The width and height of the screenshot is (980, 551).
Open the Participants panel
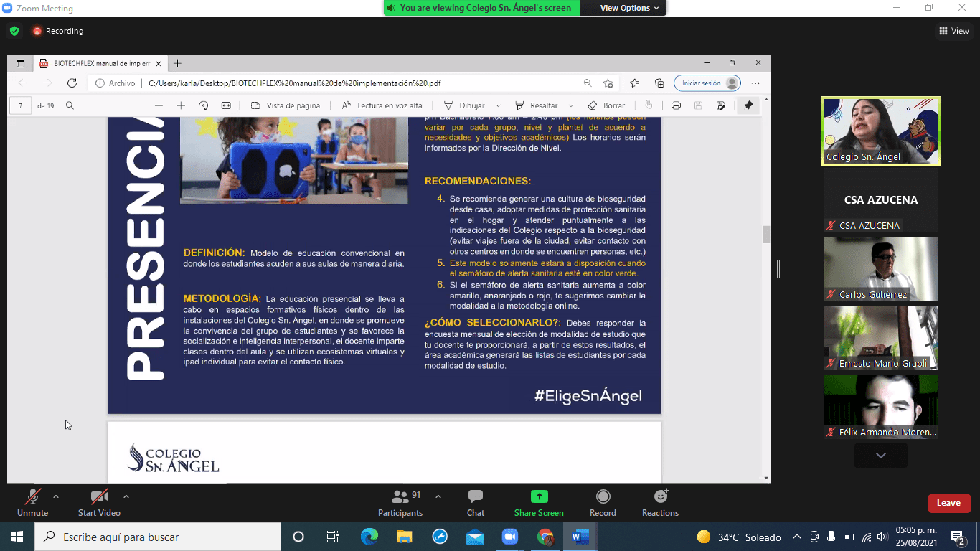(400, 503)
